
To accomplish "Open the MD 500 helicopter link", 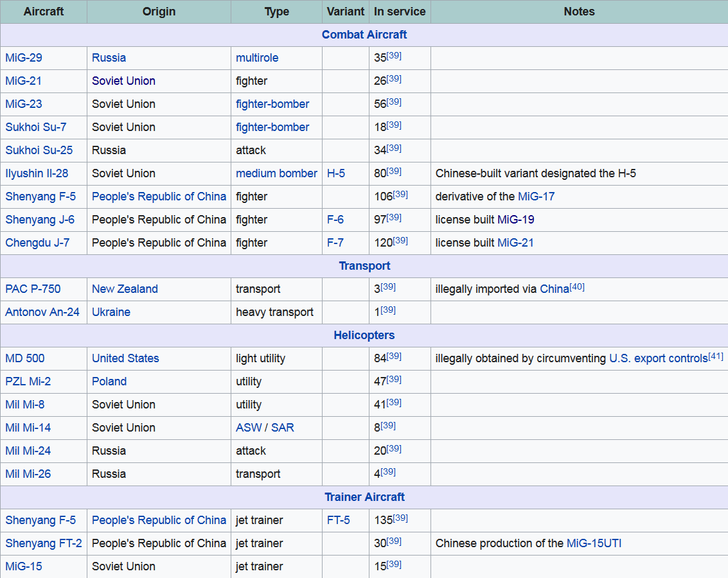I will pyautogui.click(x=25, y=358).
